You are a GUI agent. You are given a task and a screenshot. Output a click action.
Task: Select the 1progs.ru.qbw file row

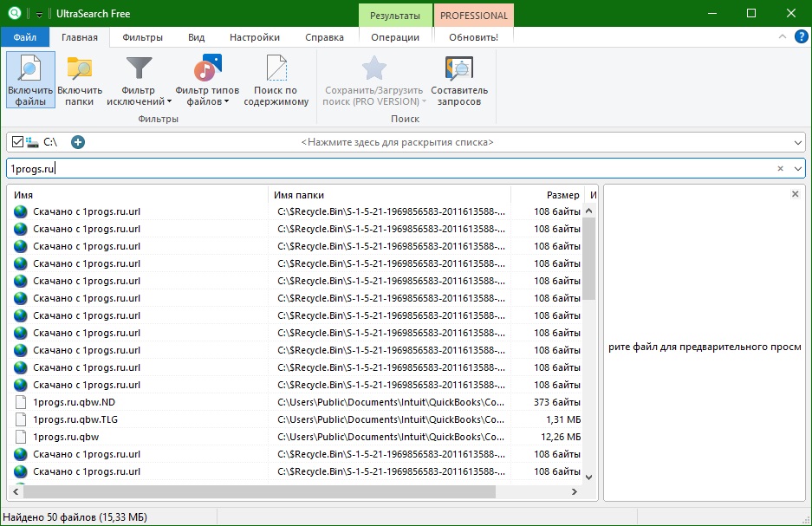(66, 437)
